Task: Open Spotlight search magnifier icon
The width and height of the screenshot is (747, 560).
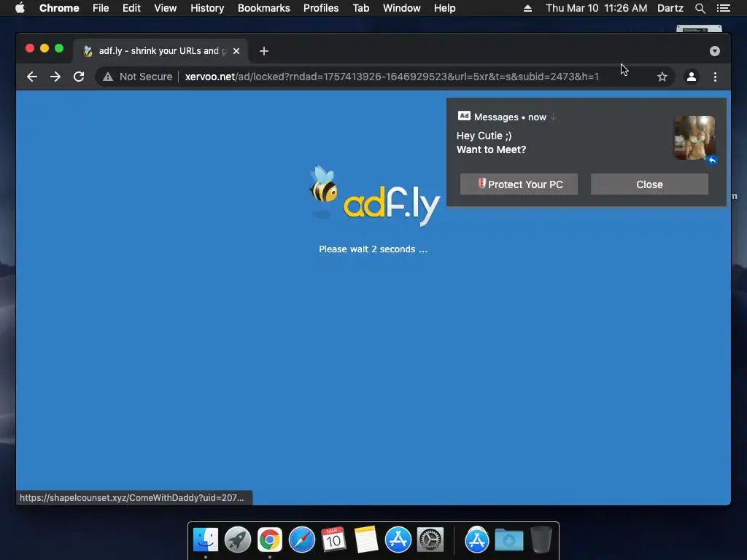Action: (x=700, y=8)
